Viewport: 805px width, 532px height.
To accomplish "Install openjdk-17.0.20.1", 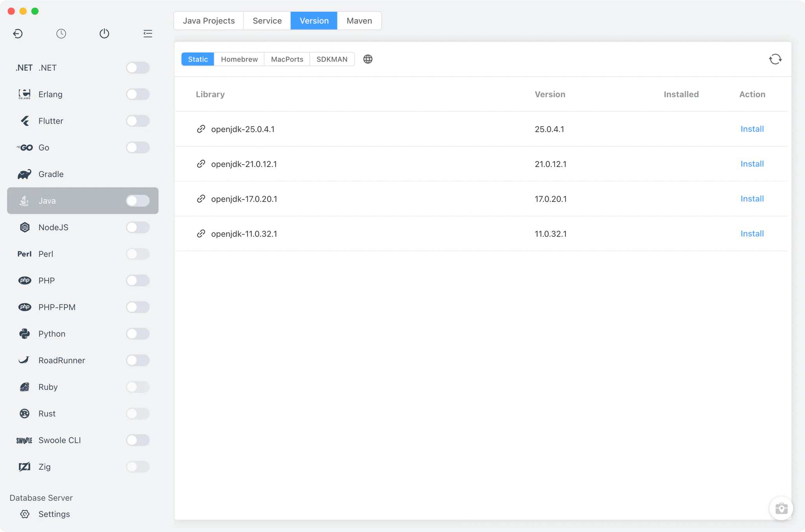I will pos(752,199).
